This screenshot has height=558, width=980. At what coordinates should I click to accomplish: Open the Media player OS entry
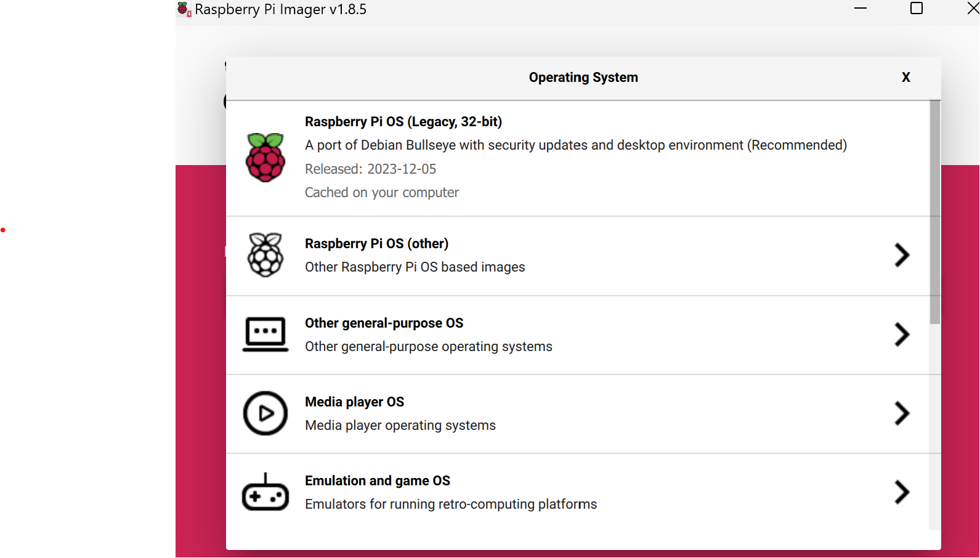pyautogui.click(x=578, y=414)
